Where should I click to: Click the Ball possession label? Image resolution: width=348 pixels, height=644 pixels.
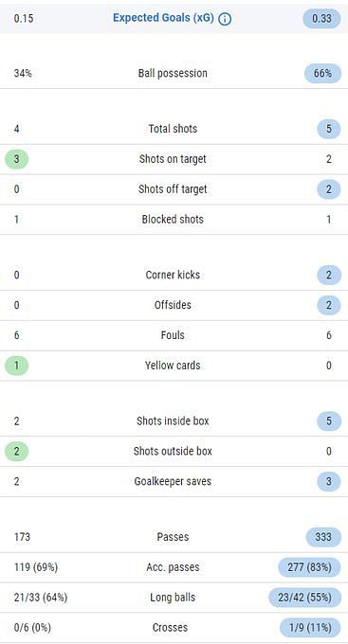point(173,74)
